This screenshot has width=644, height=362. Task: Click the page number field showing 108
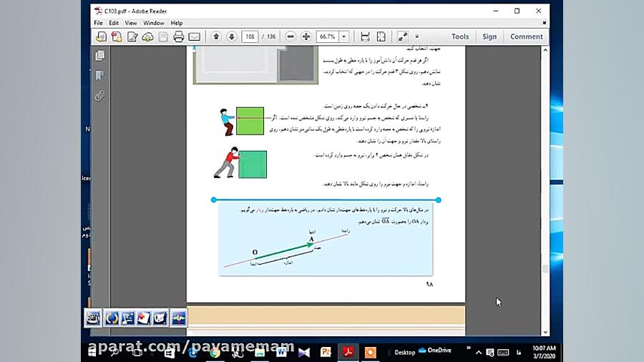(x=250, y=36)
